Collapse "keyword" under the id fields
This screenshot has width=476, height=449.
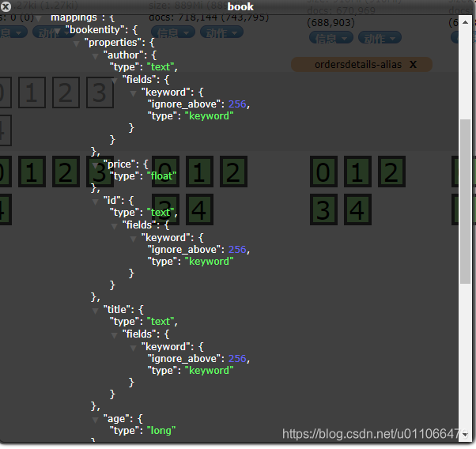coord(133,239)
